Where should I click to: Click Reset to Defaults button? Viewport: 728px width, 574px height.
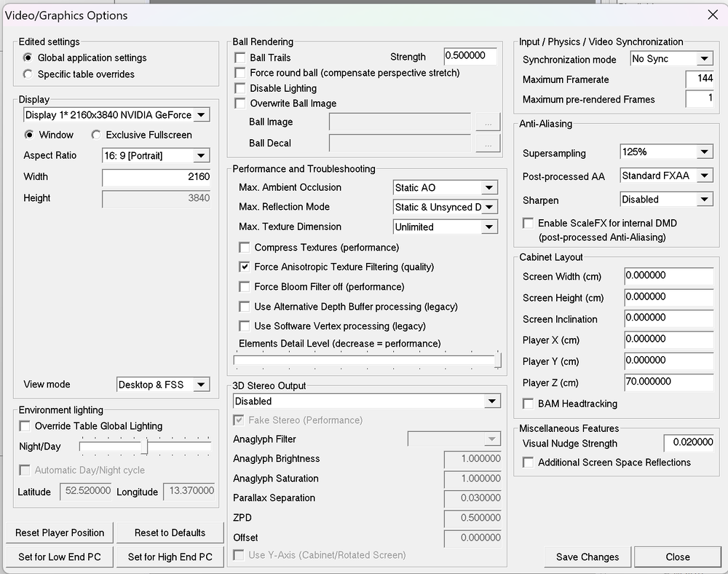[170, 532]
